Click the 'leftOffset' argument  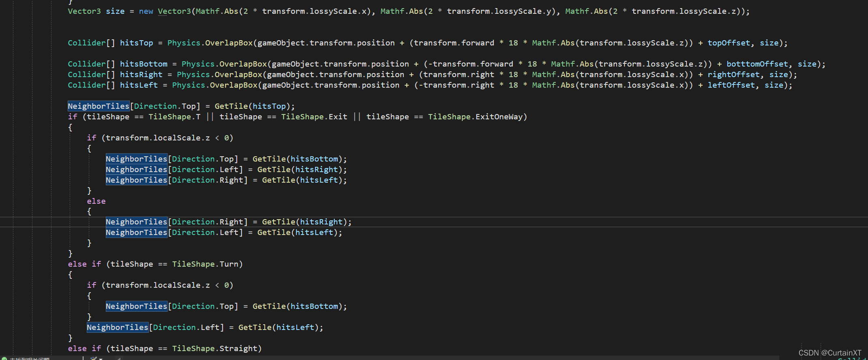731,85
